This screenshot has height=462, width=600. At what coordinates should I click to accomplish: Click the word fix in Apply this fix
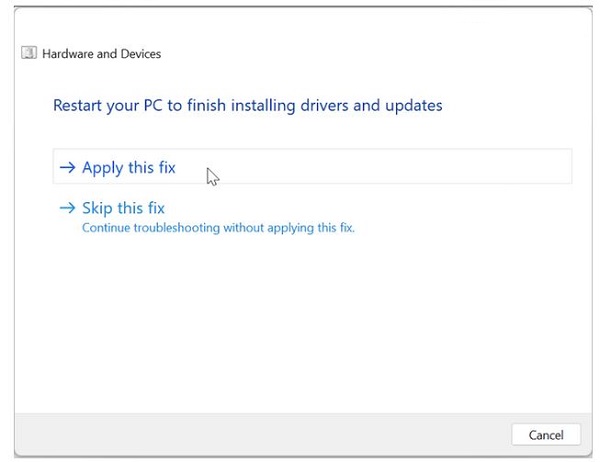pos(167,167)
